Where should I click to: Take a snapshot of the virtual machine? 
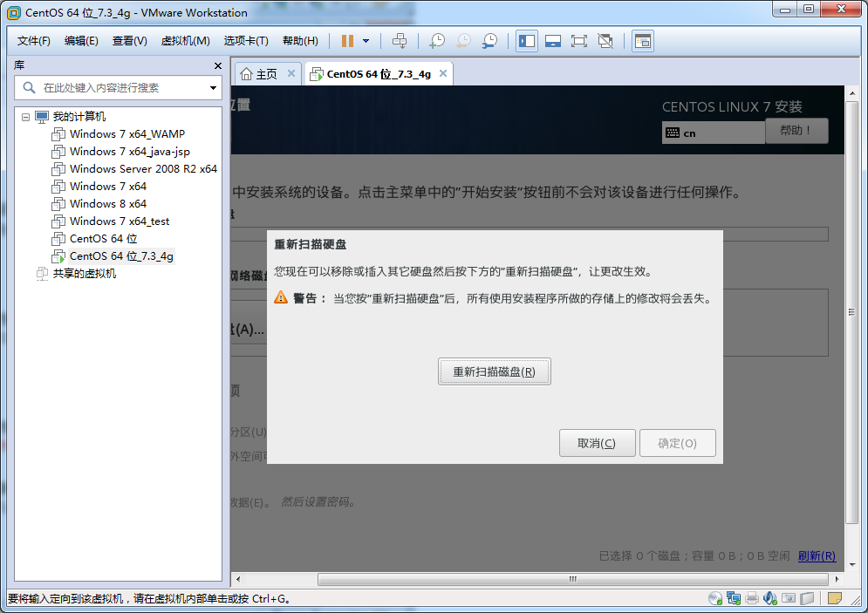[437, 41]
